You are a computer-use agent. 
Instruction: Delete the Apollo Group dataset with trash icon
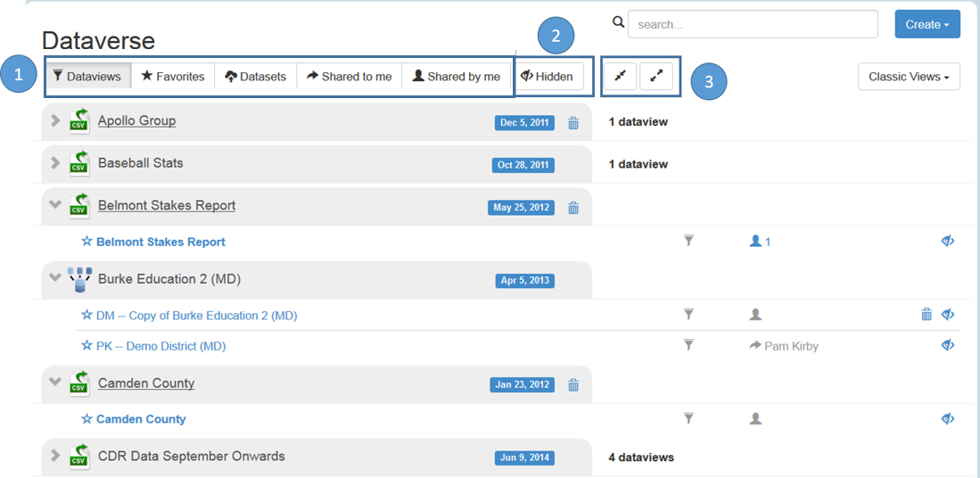[x=573, y=123]
